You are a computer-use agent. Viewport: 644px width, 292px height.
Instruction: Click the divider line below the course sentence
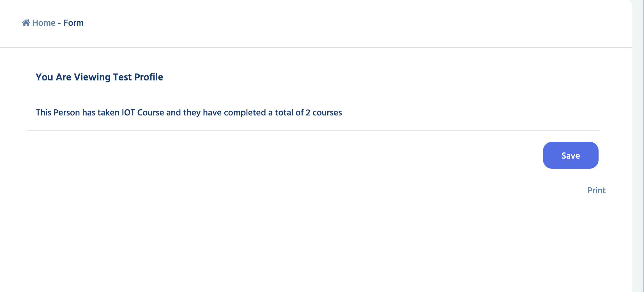[x=313, y=130]
